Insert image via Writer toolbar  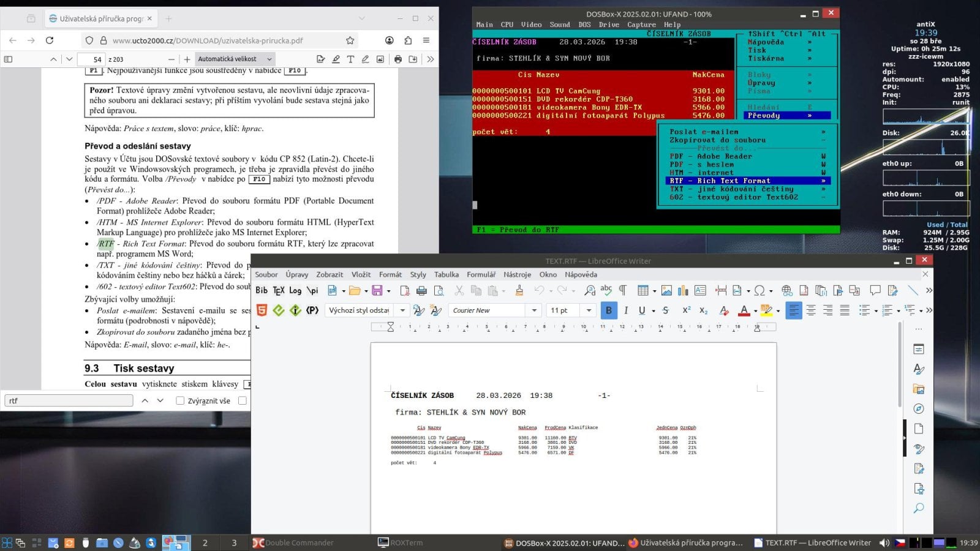tap(666, 290)
